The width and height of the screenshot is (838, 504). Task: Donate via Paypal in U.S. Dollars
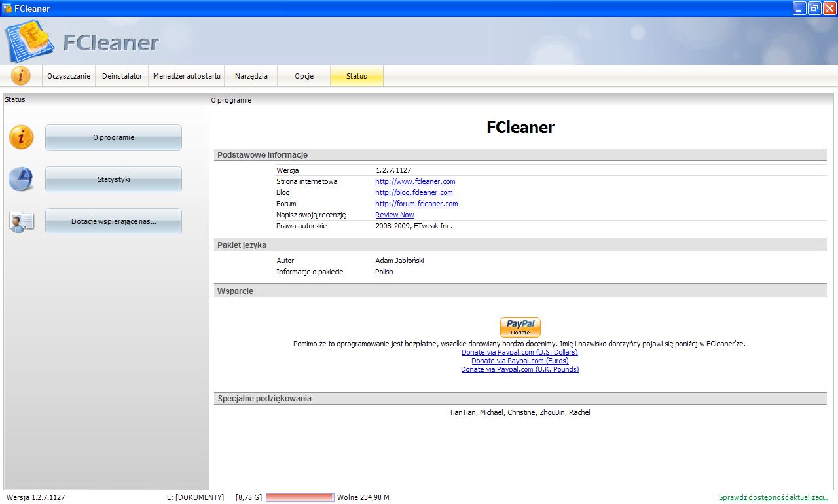coord(520,352)
